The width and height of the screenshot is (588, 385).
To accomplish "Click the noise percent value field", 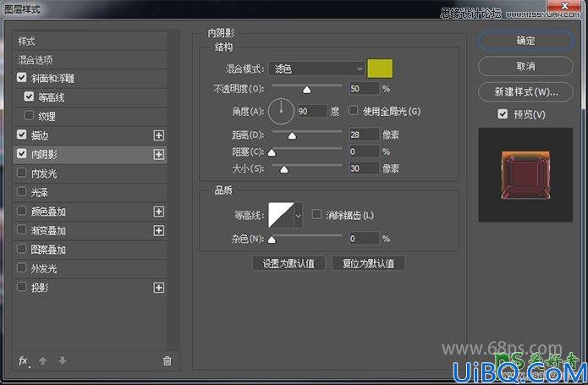I will click(x=364, y=239).
